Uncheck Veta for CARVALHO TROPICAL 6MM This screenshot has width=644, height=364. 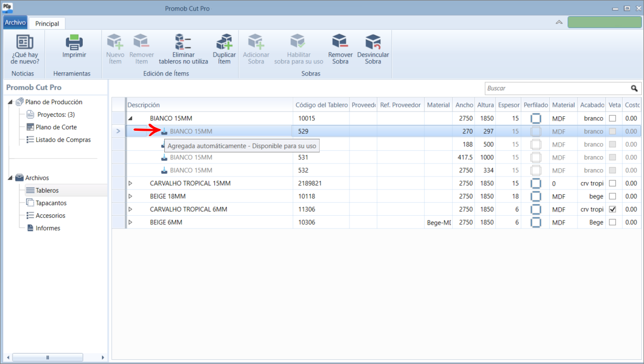(613, 209)
